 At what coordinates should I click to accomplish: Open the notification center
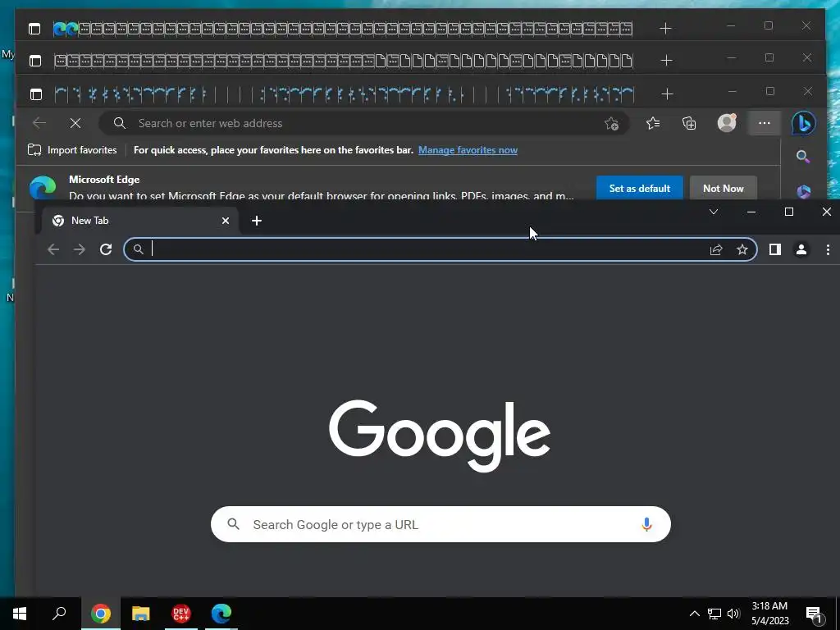coord(814,614)
